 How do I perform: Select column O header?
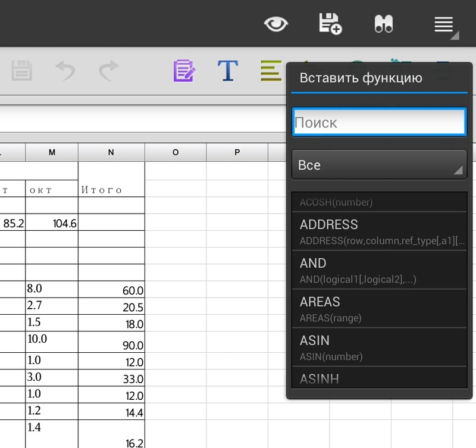coord(176,152)
